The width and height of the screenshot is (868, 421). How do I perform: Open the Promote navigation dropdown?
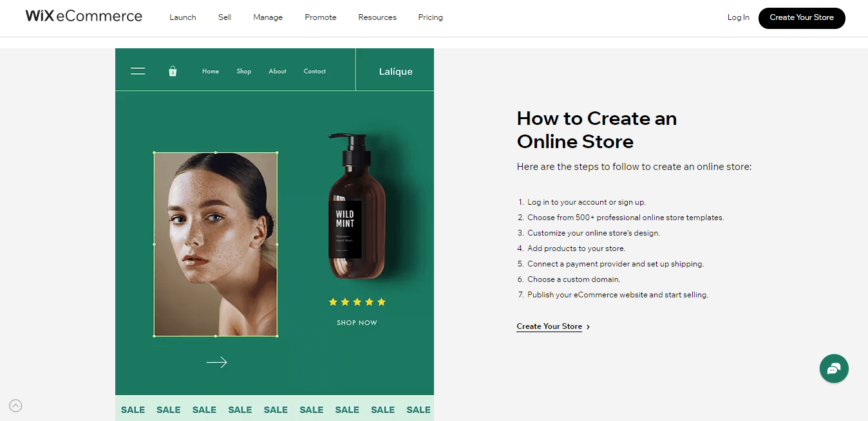coord(320,17)
